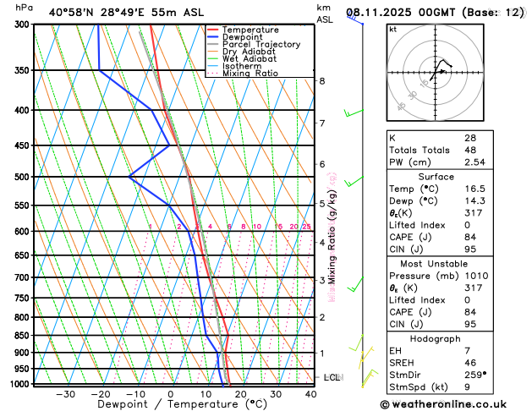Click the 'Most Unstable' section header
532x411 pixels.
434,264
